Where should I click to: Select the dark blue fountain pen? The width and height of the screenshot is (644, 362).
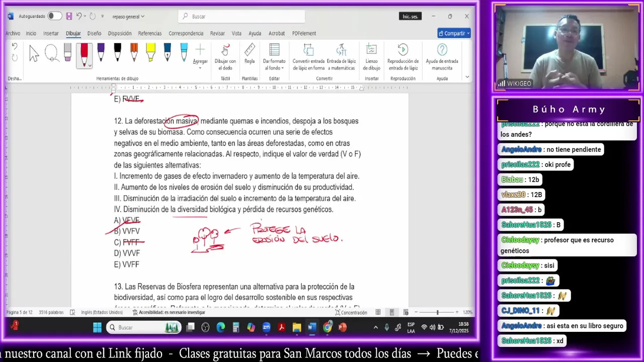pyautogui.click(x=167, y=53)
